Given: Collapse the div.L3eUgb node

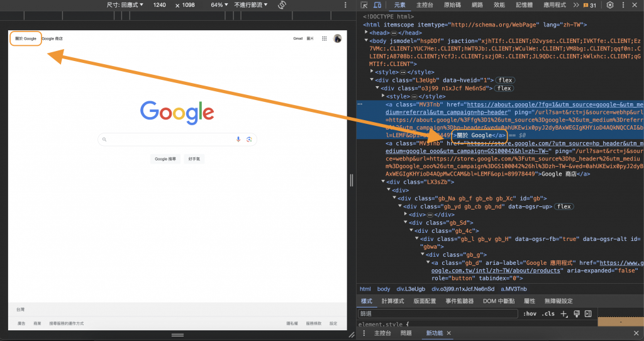Looking at the screenshot, I should pyautogui.click(x=372, y=80).
